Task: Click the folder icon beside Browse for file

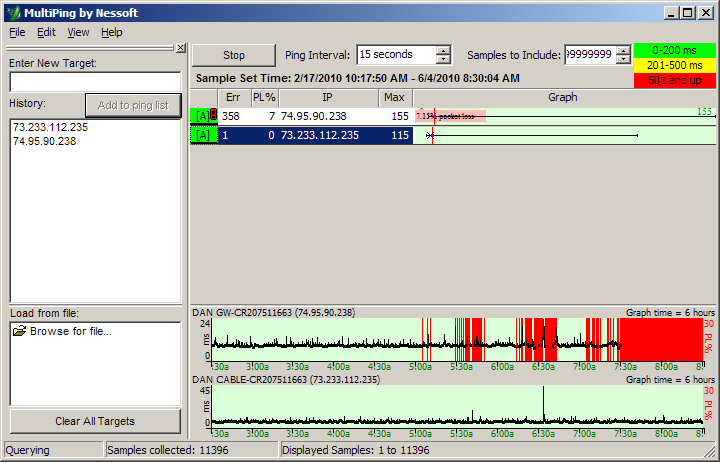Action: tap(19, 332)
